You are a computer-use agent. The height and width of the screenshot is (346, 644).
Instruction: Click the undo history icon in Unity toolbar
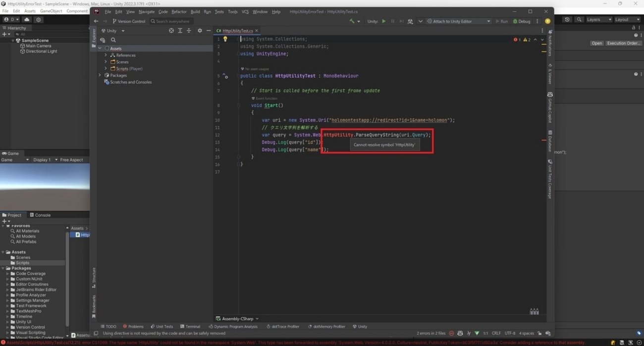coord(567,20)
